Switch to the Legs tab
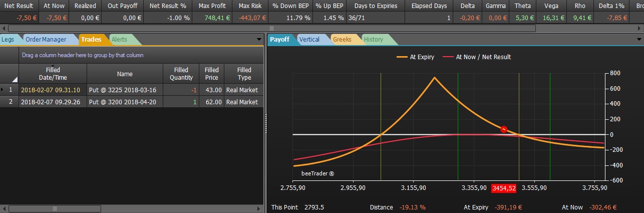 8,39
